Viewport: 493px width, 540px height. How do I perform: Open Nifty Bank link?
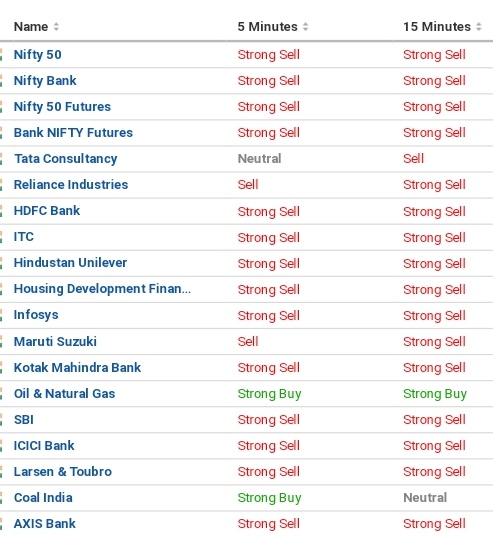[x=45, y=81]
